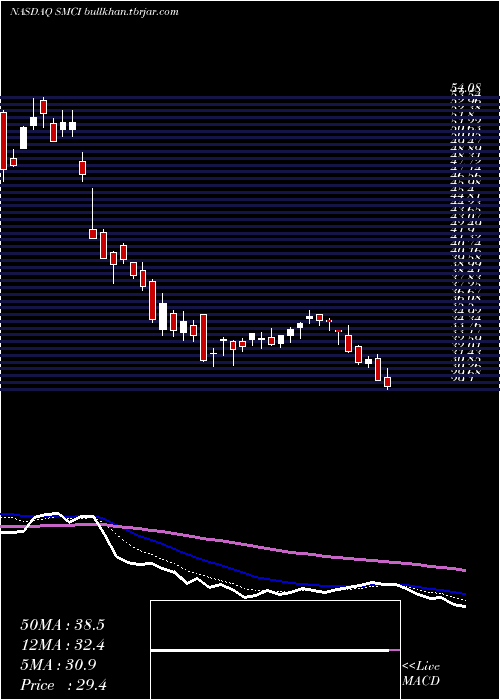
Task: Click the Price : 29.4 readout
Action: point(63,685)
